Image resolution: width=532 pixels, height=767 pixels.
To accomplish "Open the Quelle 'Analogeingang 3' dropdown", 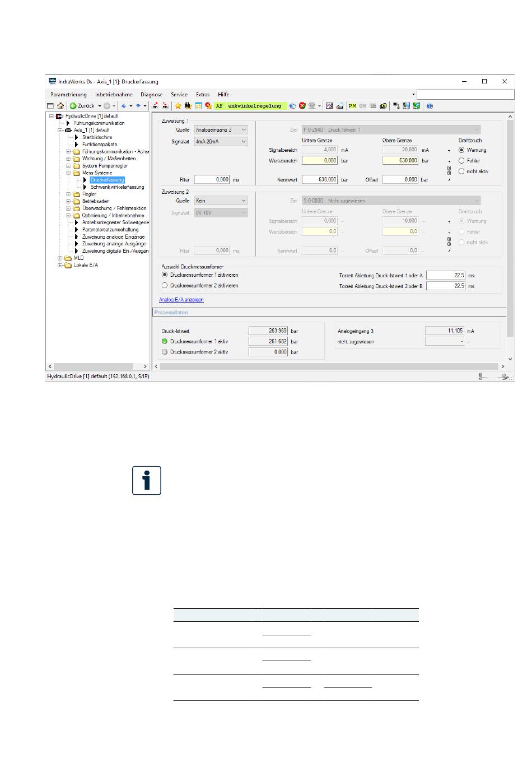I will 221,130.
